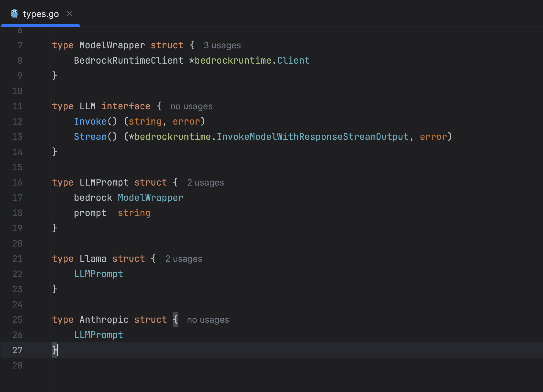Click the bedrockruntime.Client type on line 8
Viewport: 543px width, 392px height.
pos(293,61)
